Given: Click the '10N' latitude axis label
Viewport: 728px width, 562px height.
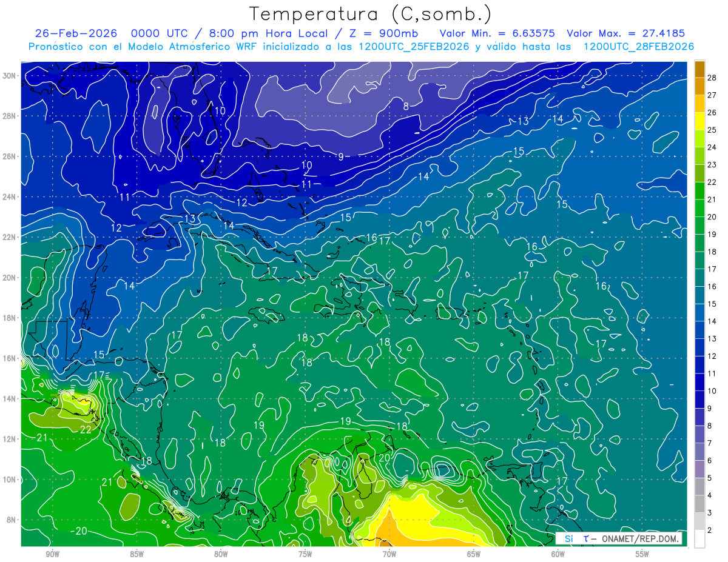Looking at the screenshot, I should (x=8, y=480).
